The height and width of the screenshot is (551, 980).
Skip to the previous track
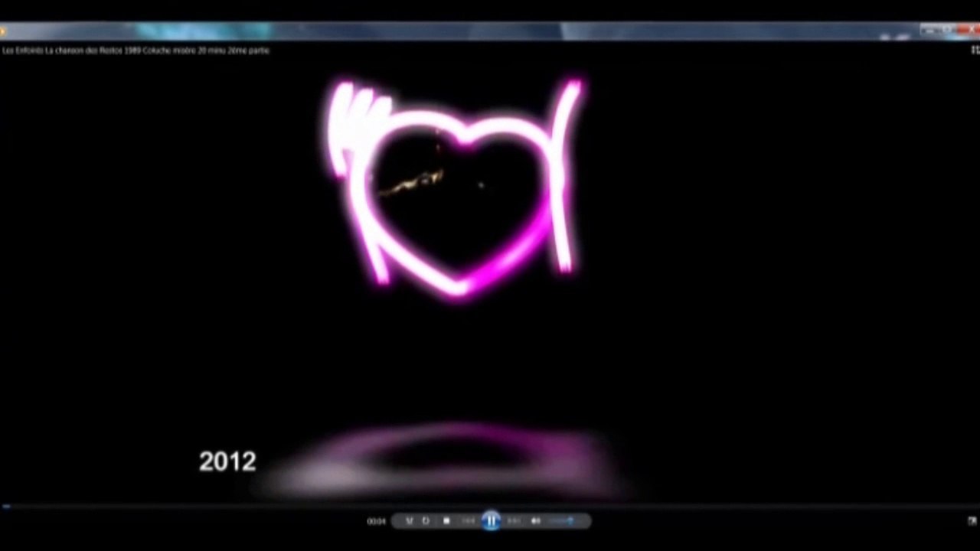tap(468, 521)
